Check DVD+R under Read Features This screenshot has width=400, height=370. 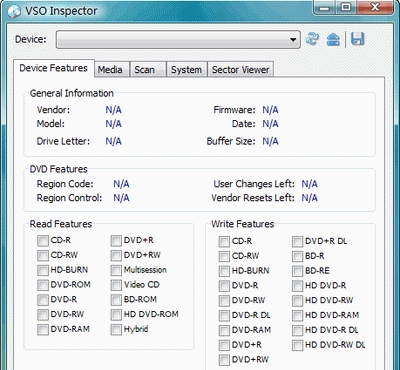(x=116, y=241)
